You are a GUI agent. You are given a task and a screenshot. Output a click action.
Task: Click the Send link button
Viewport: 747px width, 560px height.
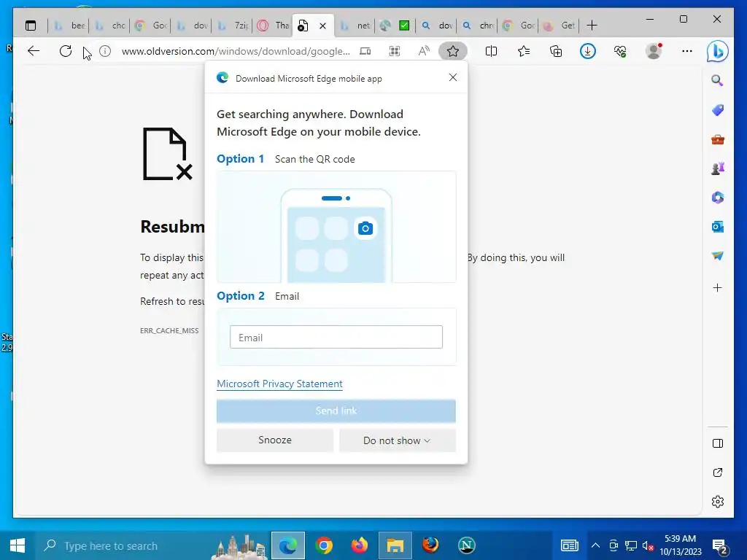[336, 411]
